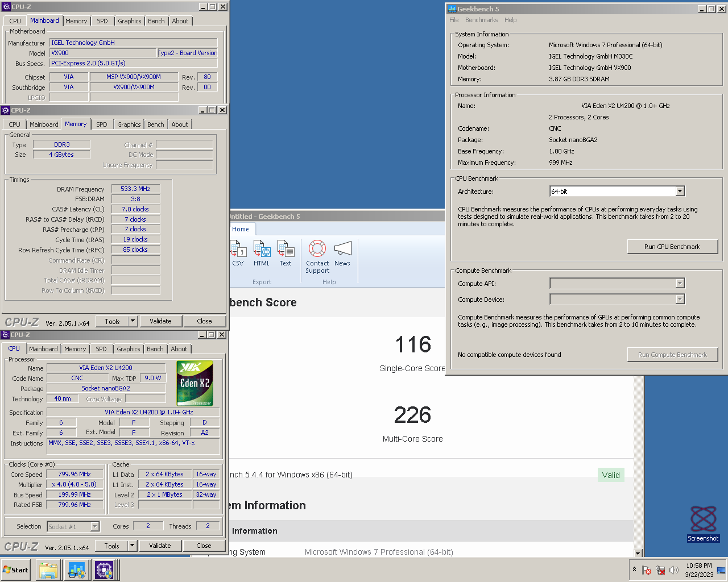Click Run Compute Benchmark button
Viewport: 728px width, 582px height.
coord(672,355)
